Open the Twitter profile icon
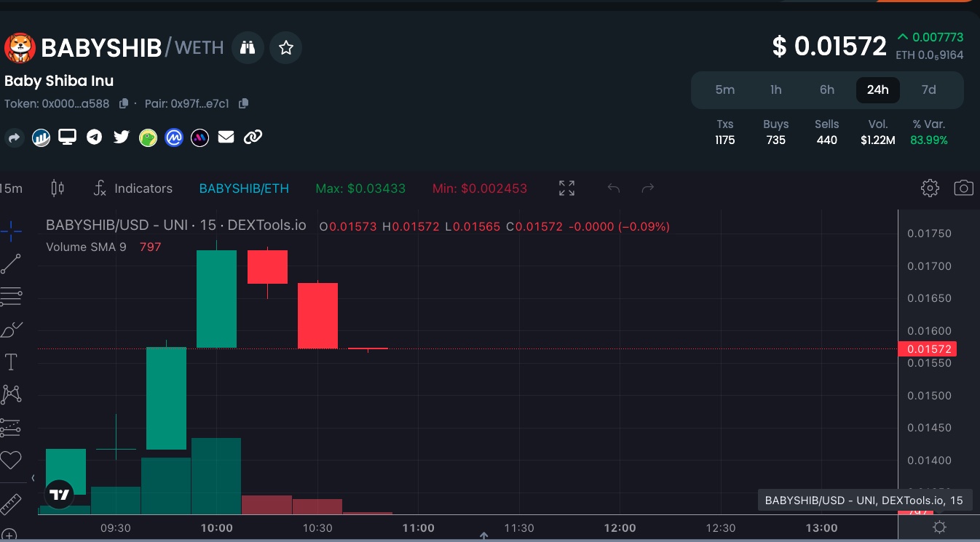The width and height of the screenshot is (980, 542). [121, 137]
